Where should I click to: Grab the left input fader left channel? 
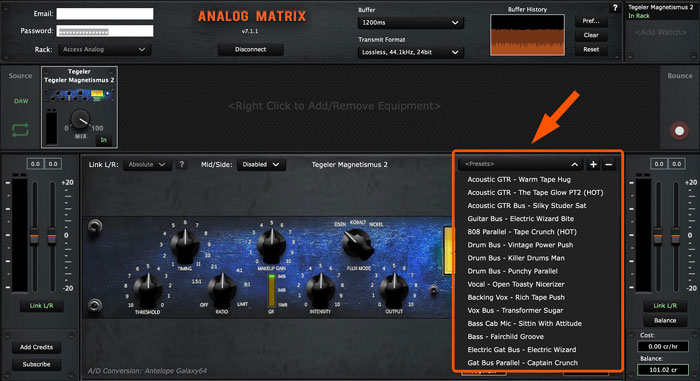pos(34,236)
